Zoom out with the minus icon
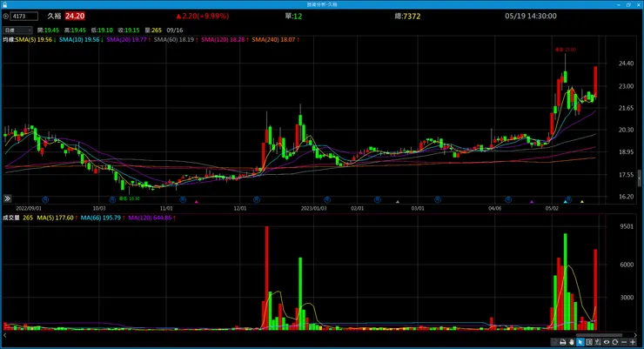 point(624,342)
